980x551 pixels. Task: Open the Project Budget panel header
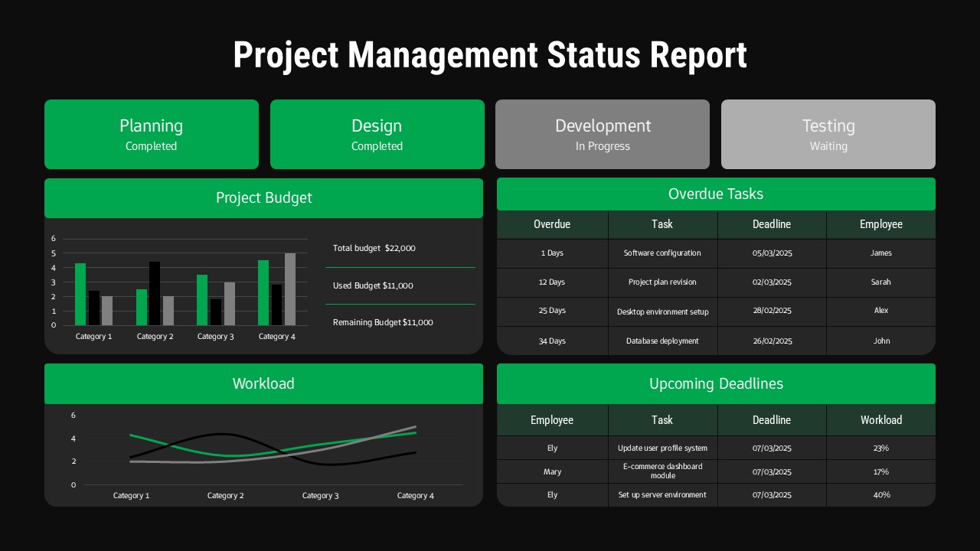[263, 197]
